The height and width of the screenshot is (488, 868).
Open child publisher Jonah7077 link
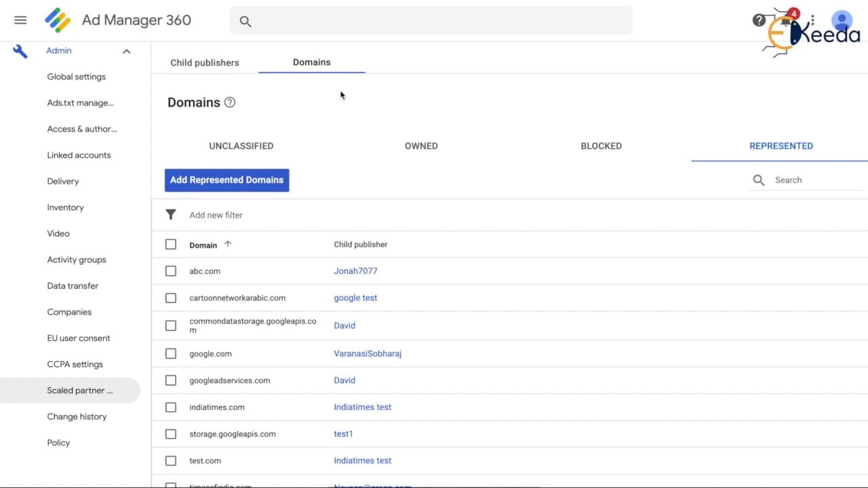click(355, 271)
